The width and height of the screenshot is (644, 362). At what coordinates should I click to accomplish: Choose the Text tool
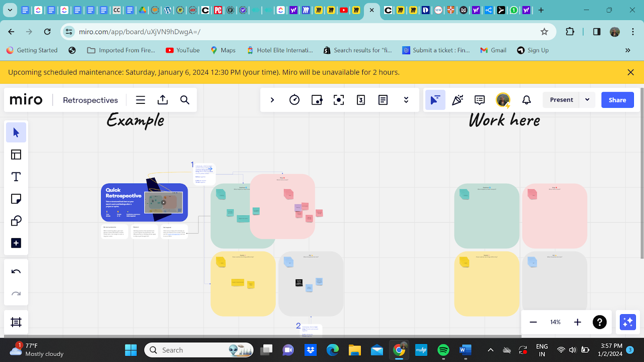coord(16,177)
